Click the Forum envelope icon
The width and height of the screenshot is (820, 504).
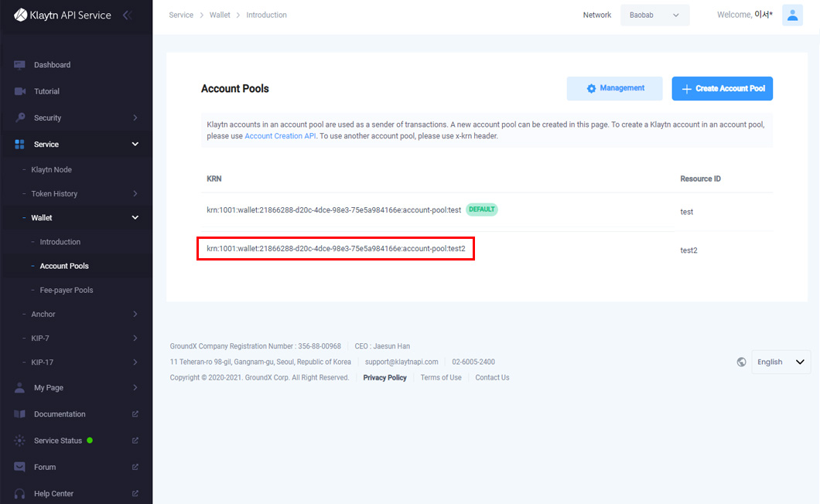[19, 467]
